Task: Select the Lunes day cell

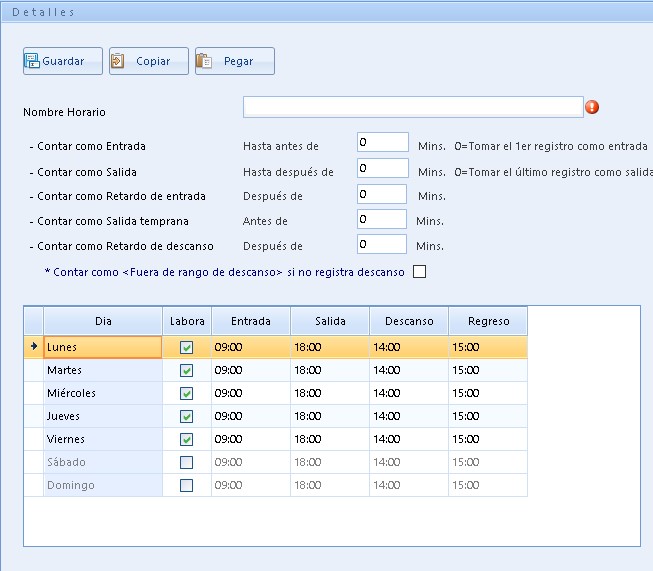Action: coord(103,347)
